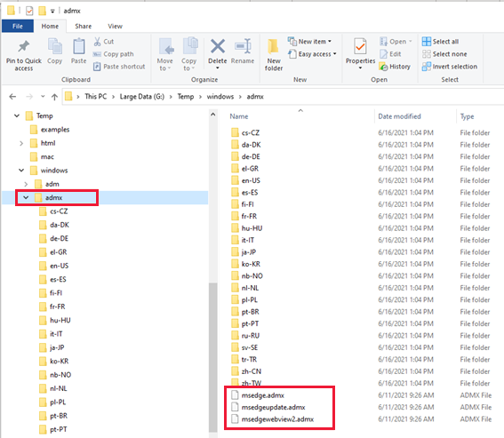Collapse the windows tree node
Image resolution: width=504 pixels, height=438 pixels.
[21, 170]
